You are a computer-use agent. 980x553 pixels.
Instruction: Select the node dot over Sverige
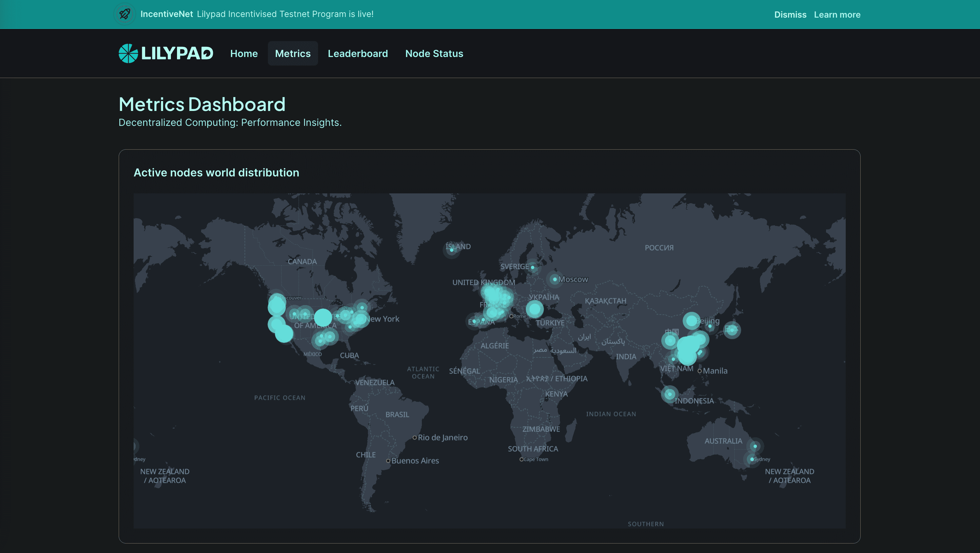(x=533, y=267)
